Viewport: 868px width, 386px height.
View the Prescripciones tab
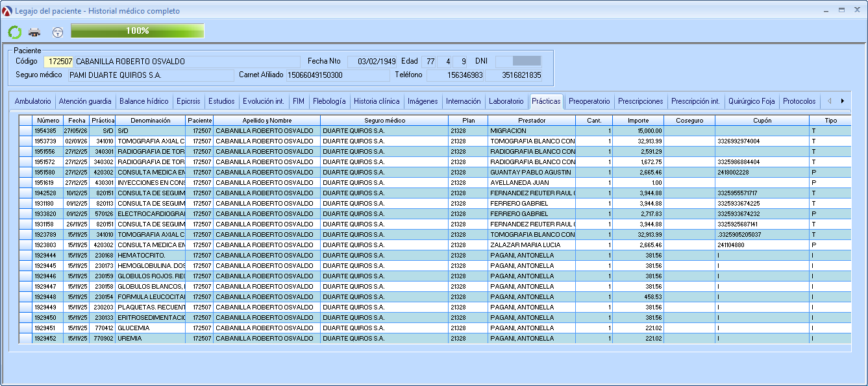(641, 101)
